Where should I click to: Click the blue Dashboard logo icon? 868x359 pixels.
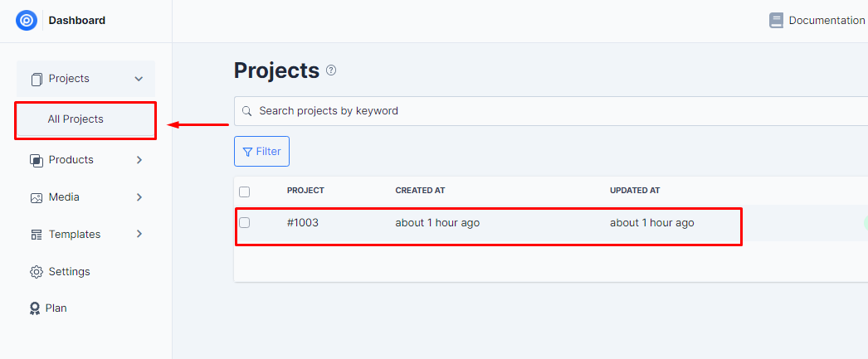coord(26,21)
